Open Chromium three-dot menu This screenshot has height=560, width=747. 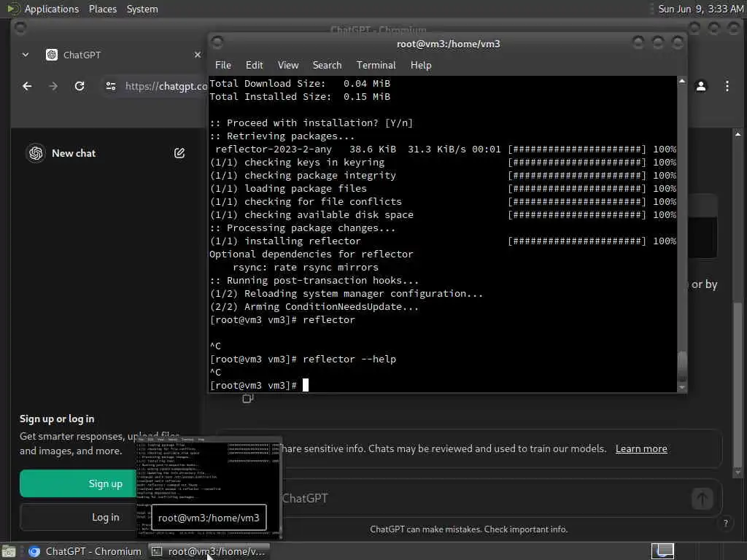point(727,86)
